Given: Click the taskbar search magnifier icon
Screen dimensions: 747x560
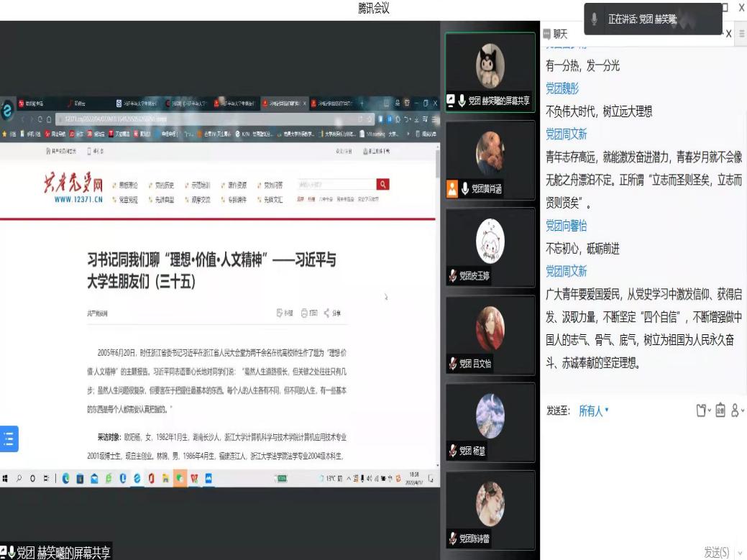Looking at the screenshot, I should (x=19, y=478).
